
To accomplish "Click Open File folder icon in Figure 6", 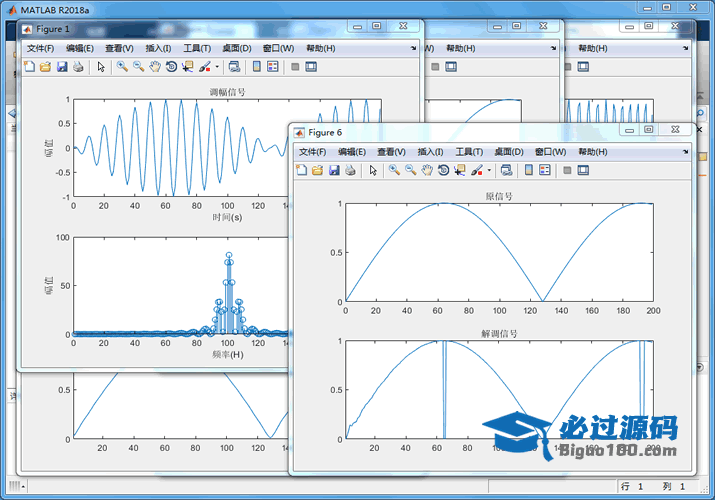I will pyautogui.click(x=317, y=170).
